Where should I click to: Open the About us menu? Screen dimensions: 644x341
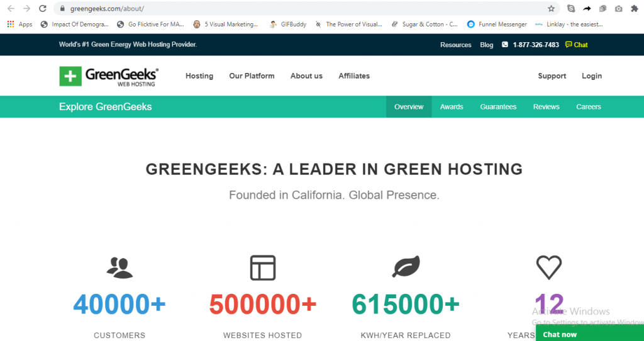coord(306,76)
